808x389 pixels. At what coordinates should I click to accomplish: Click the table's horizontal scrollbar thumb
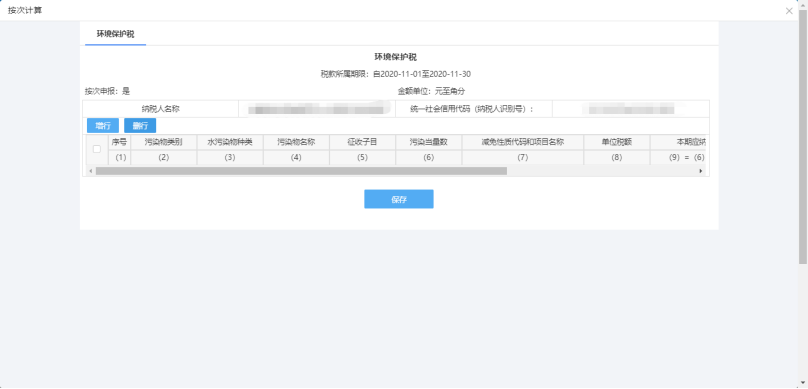click(x=301, y=171)
